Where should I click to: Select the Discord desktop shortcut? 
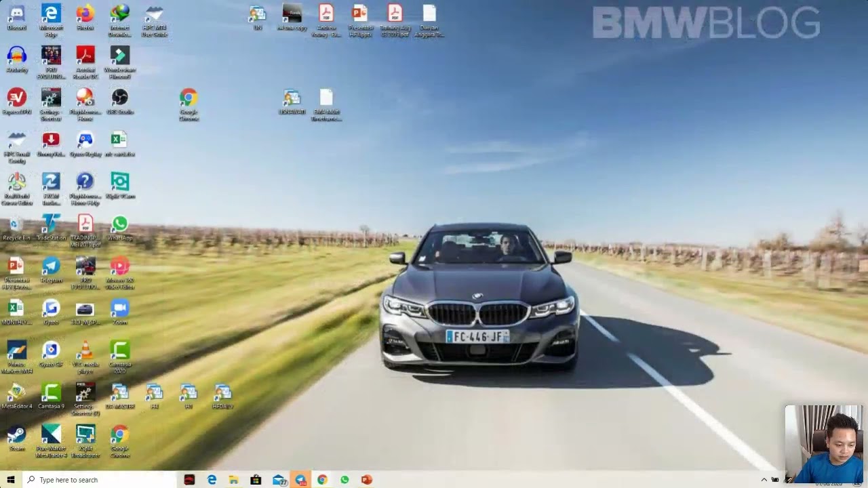[16, 18]
